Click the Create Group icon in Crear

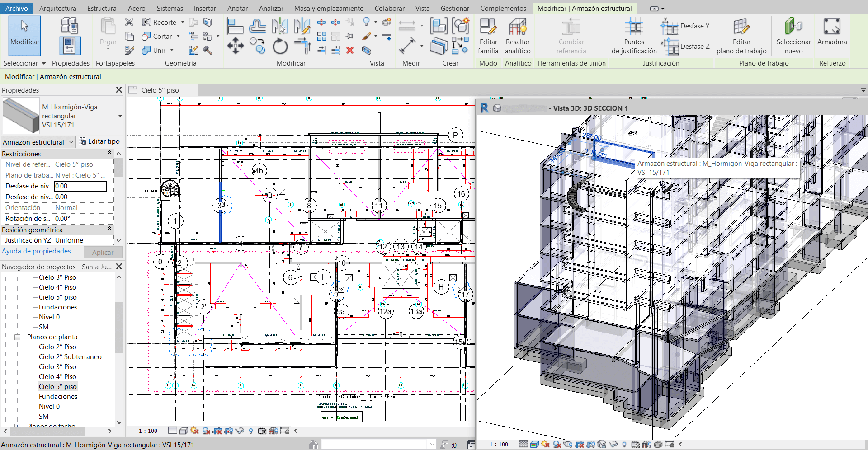click(460, 26)
